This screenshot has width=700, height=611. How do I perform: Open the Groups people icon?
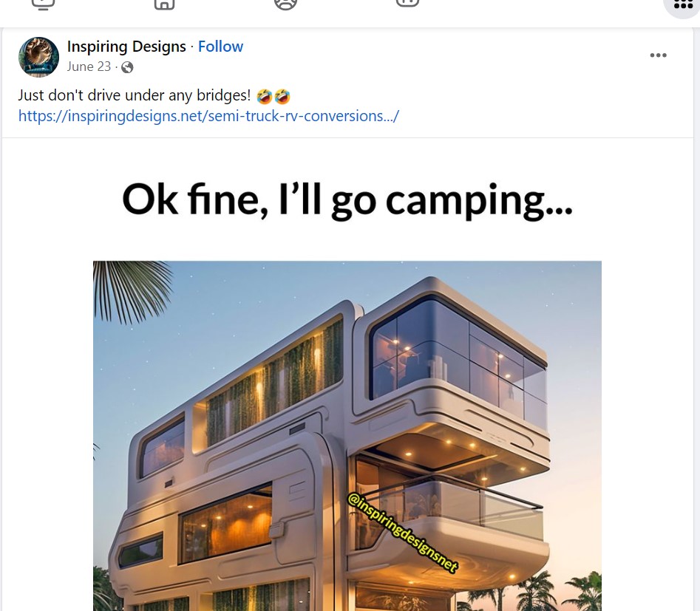(x=285, y=4)
